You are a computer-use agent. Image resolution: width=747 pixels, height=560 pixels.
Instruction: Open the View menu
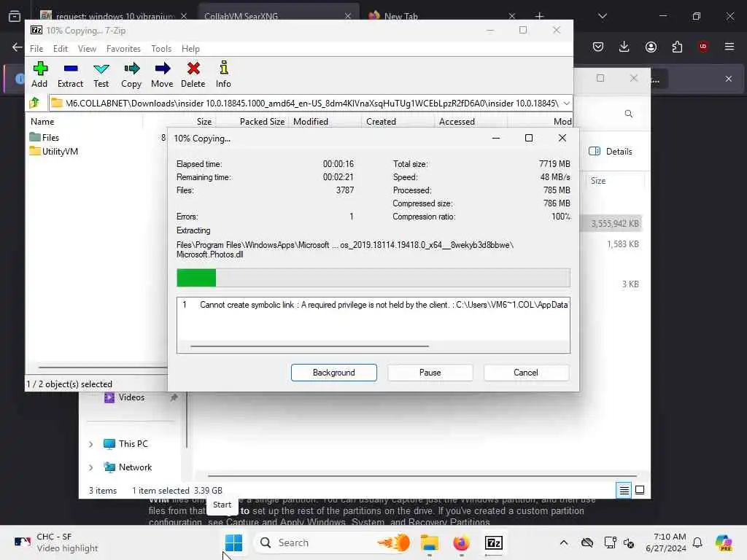click(88, 49)
